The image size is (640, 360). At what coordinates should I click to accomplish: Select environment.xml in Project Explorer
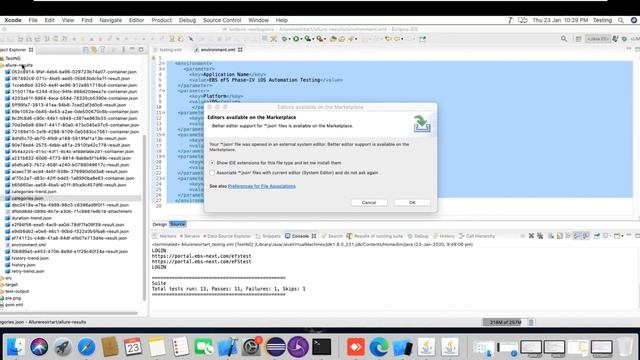click(29, 244)
